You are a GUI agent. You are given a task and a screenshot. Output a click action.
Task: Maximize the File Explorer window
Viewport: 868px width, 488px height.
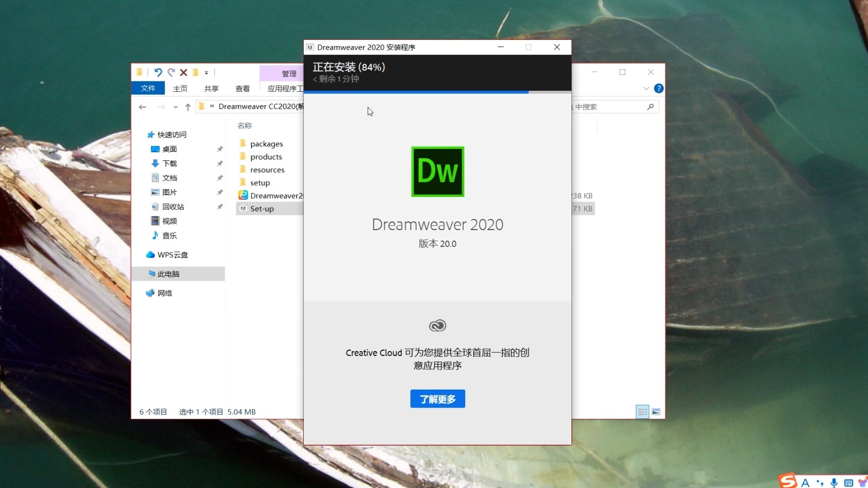(623, 72)
